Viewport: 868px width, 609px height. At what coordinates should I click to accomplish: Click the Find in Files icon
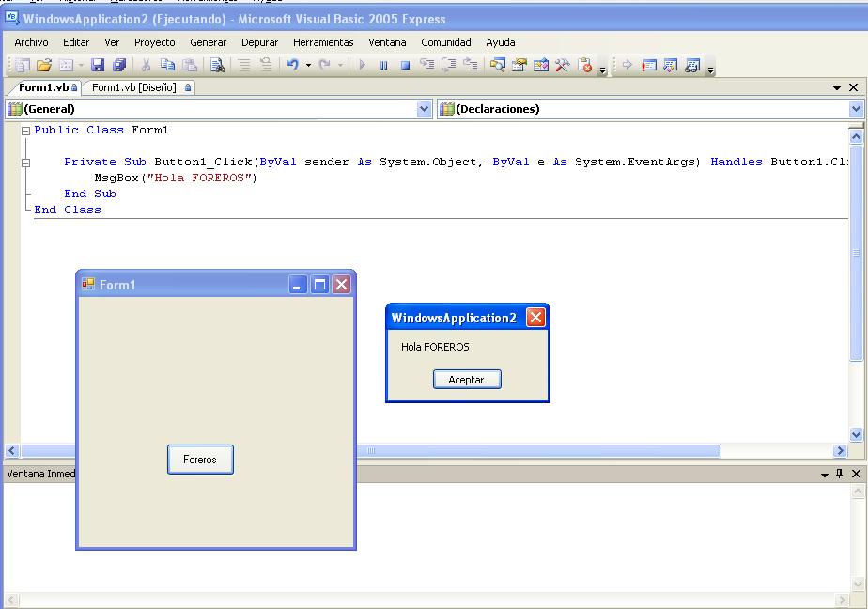(x=217, y=66)
